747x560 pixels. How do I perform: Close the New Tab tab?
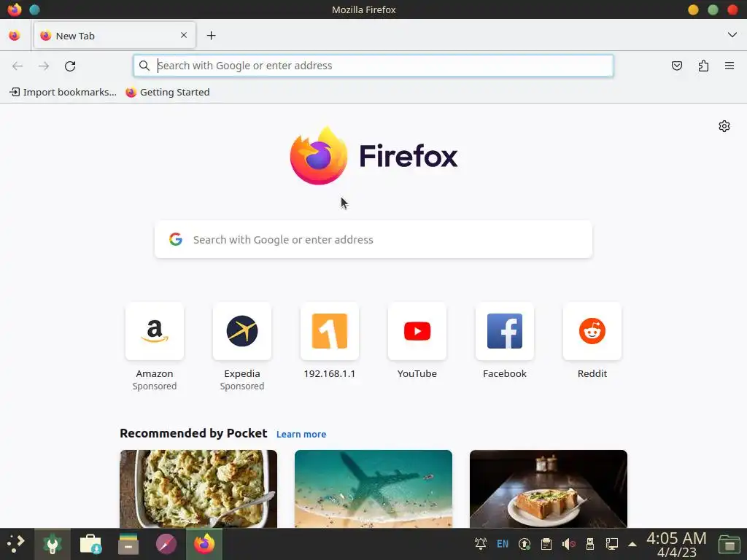pos(184,35)
